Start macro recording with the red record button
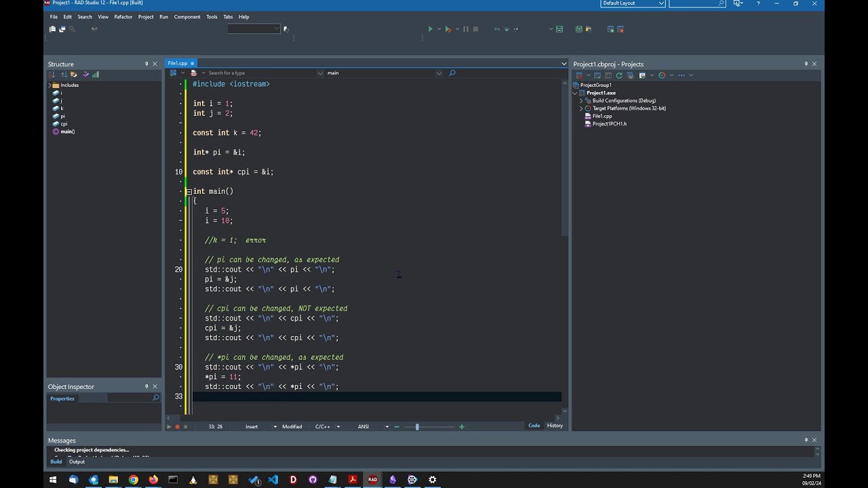 pyautogui.click(x=178, y=426)
